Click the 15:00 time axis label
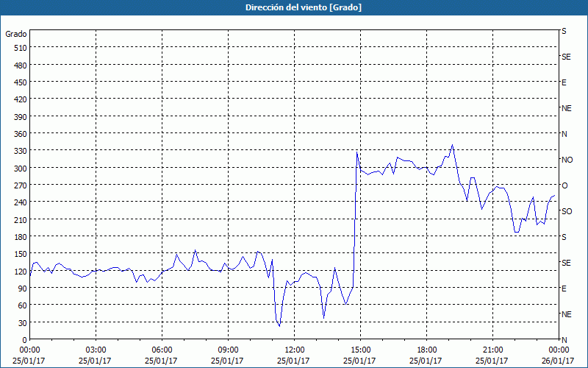The height and width of the screenshot is (368, 588). [x=360, y=350]
